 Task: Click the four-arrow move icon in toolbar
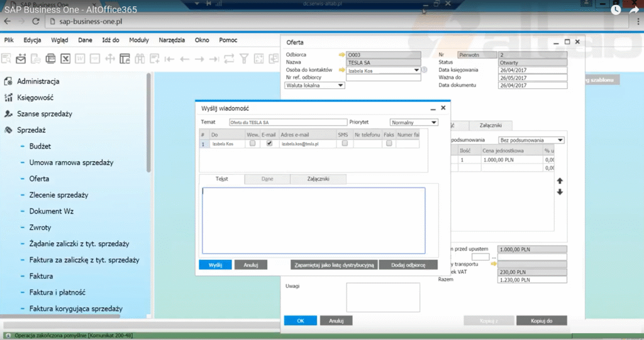110,59
